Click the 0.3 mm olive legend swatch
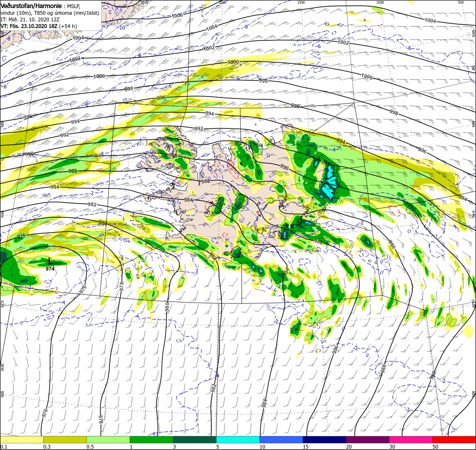476x450 pixels. (65, 440)
